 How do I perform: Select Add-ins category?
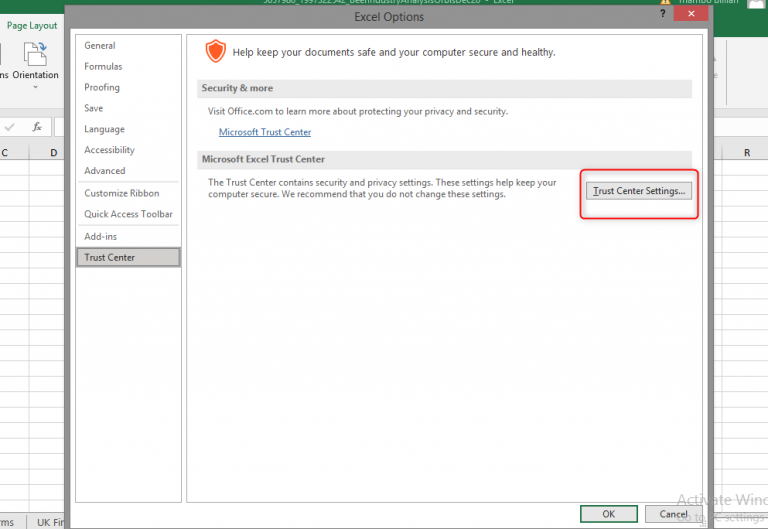tap(100, 237)
